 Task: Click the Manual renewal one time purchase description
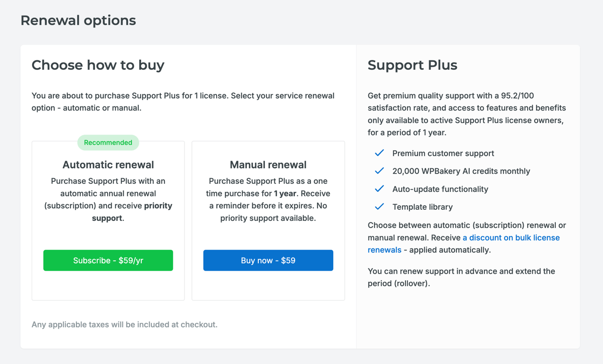268,199
